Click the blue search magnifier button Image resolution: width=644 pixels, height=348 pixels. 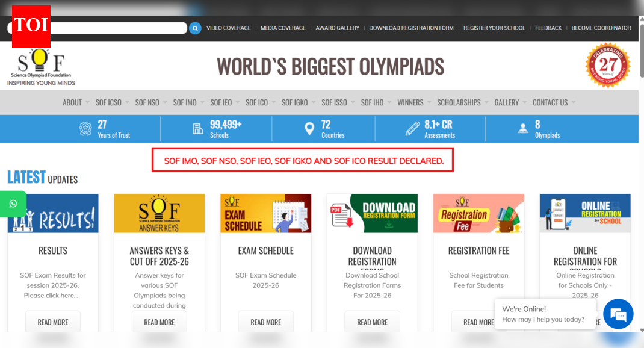(195, 28)
